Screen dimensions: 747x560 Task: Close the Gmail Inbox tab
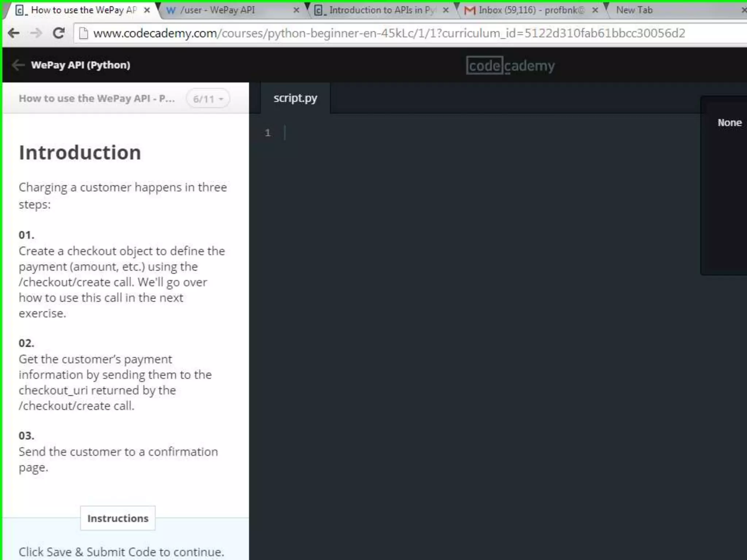click(x=595, y=10)
